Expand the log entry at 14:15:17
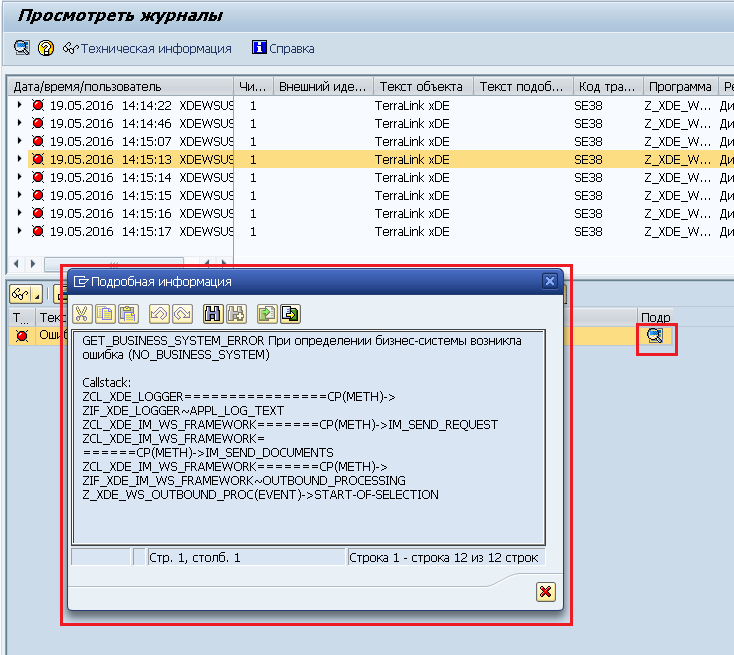Image resolution: width=734 pixels, height=655 pixels. click(20, 231)
